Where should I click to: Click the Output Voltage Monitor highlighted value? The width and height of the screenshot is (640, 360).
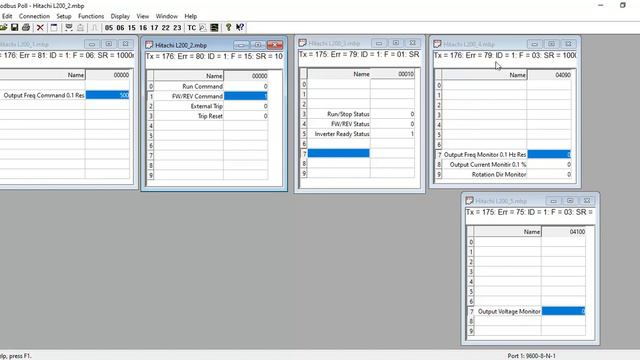click(563, 311)
